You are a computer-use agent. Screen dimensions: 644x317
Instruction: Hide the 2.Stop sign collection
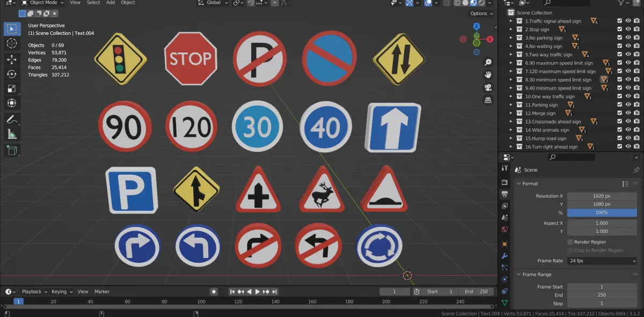pyautogui.click(x=628, y=30)
